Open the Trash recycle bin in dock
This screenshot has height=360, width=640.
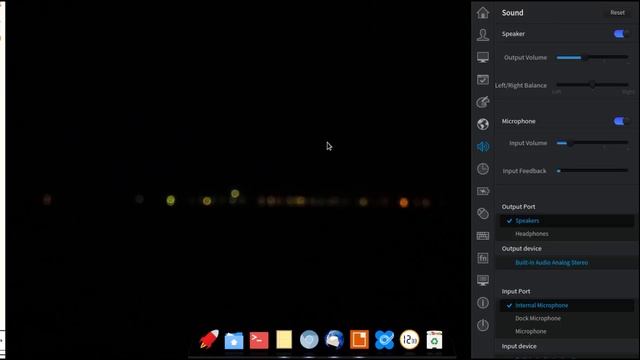point(434,340)
